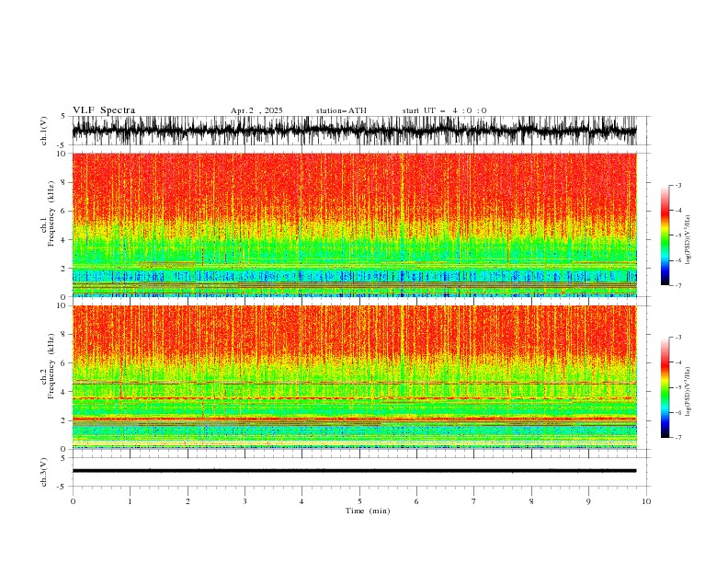Image resolution: width=728 pixels, height=563 pixels.
Task: Click the "ch.1(V)" axis label
Action: tap(44, 131)
